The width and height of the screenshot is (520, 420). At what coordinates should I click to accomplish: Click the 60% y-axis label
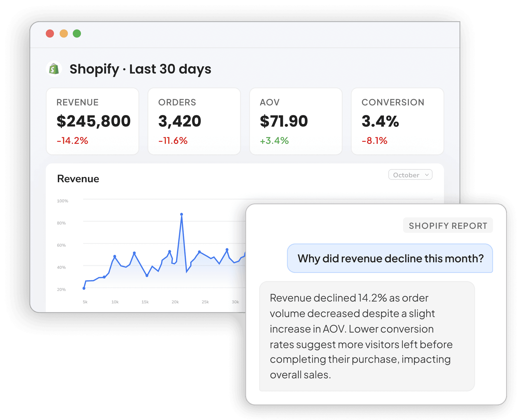[x=61, y=245]
